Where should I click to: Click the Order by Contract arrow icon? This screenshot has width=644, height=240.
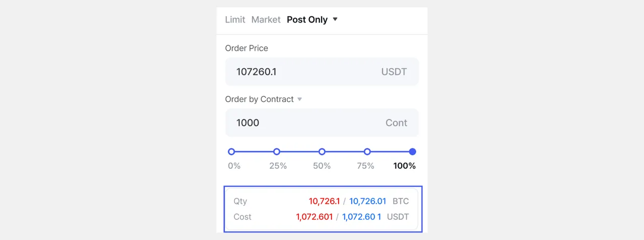(300, 99)
